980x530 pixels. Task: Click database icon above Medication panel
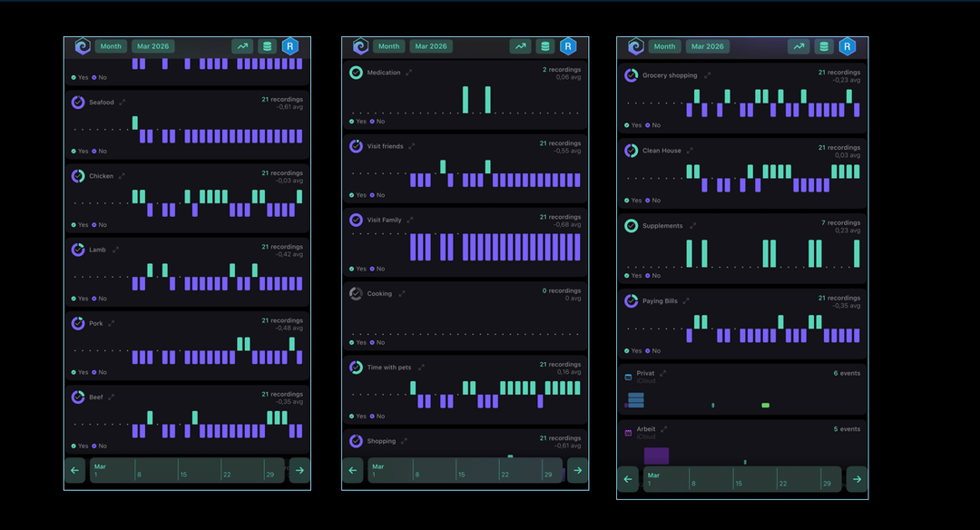coord(544,46)
